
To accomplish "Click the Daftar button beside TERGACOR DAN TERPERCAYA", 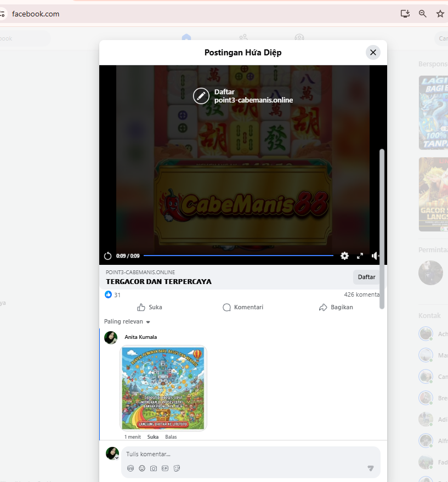I will coord(366,277).
